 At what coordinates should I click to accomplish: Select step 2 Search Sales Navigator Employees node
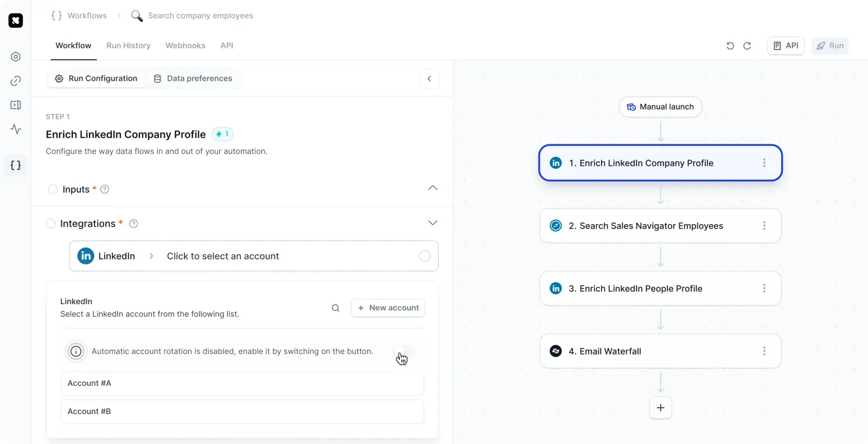(x=660, y=226)
